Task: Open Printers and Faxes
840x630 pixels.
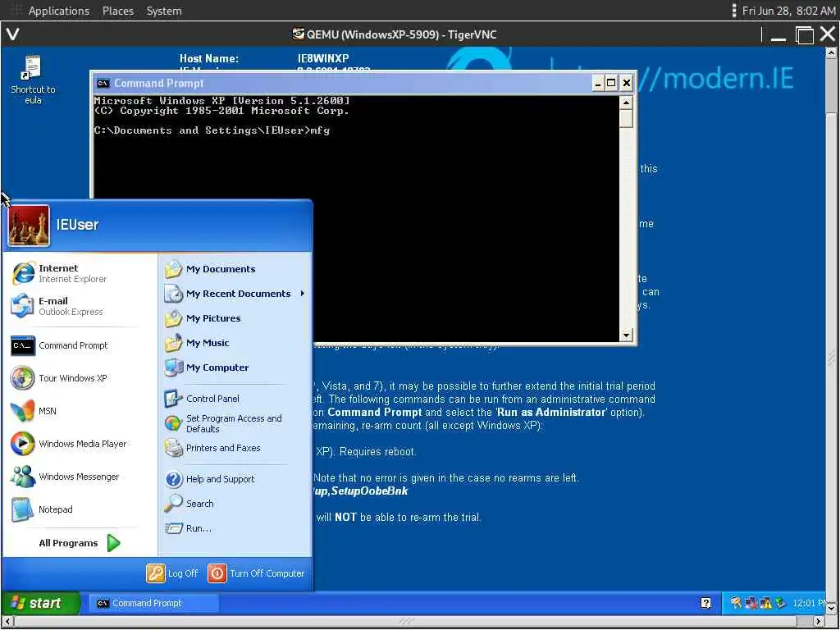Action: (x=212, y=448)
